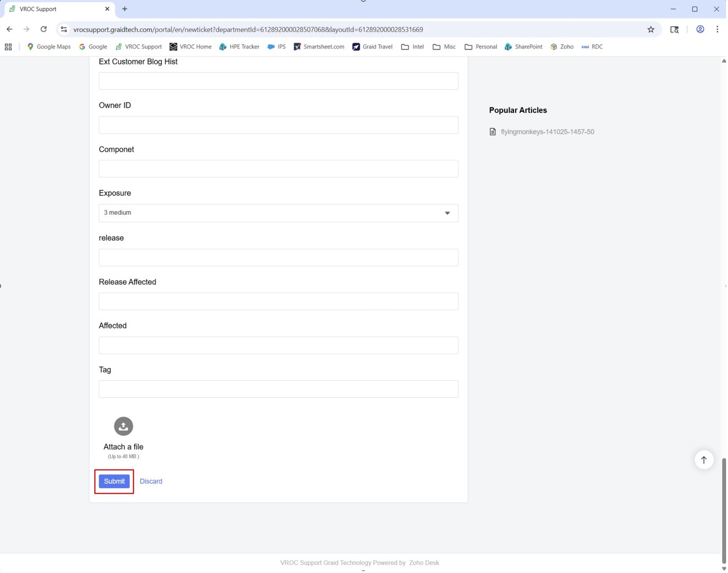
Task: Close the VROC Support tab
Action: (x=107, y=9)
